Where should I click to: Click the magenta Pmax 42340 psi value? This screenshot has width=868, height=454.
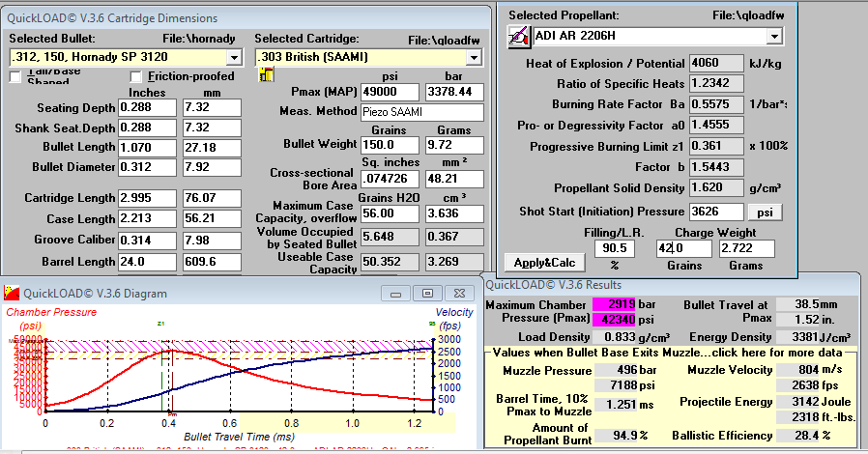(x=615, y=320)
